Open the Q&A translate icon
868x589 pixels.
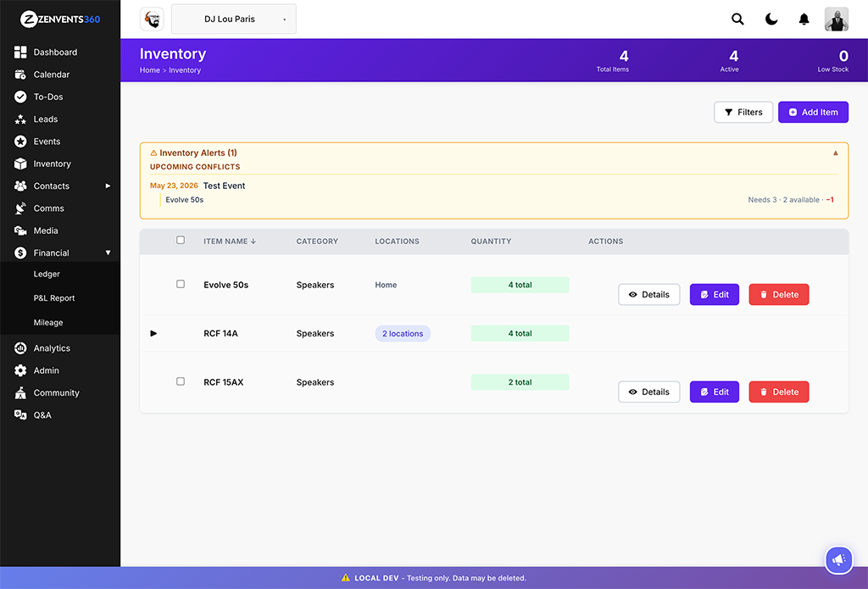20,415
